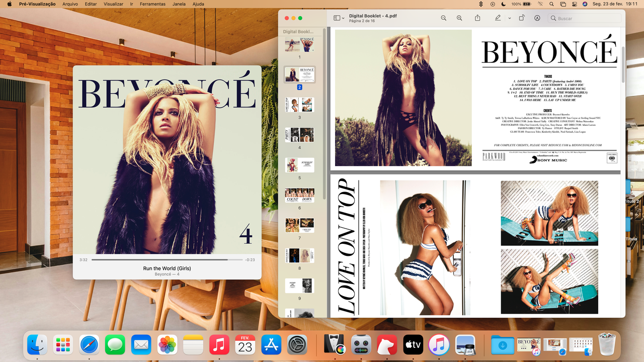
Task: Open the Pré-Visualização application menu
Action: point(37,4)
